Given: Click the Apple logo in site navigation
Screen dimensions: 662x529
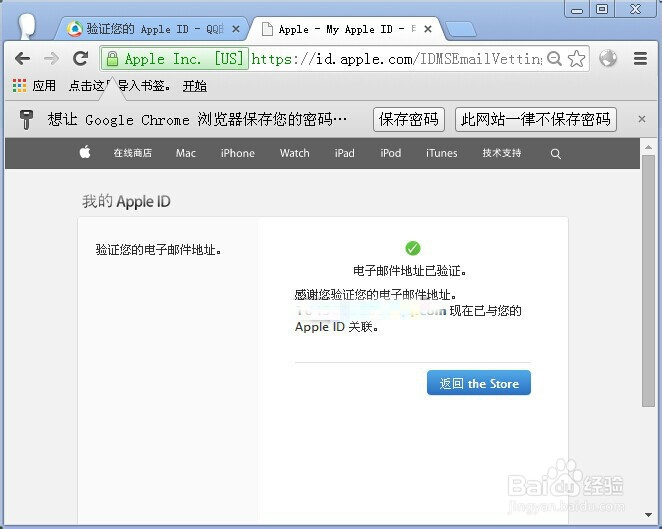Looking at the screenshot, I should [x=85, y=152].
